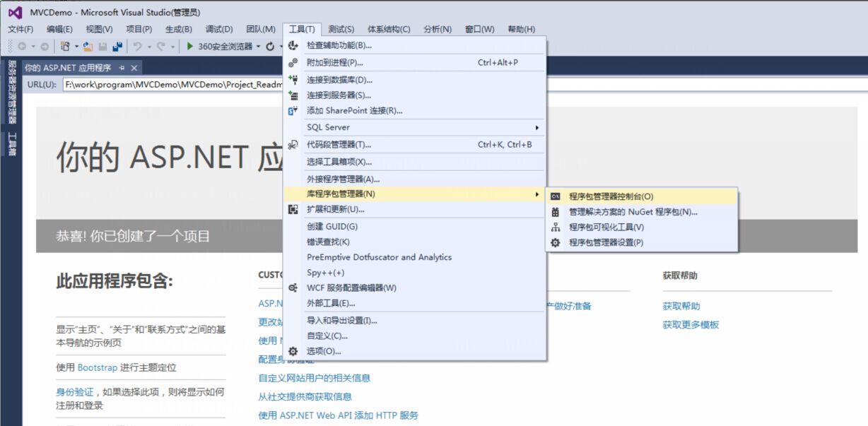Open the 文件(F) menu
Viewport: 868px width, 426px height.
[x=20, y=29]
